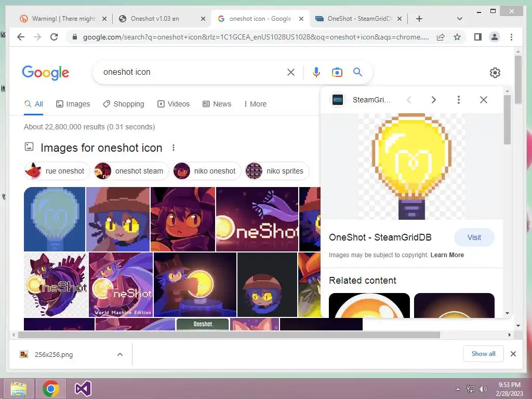The image size is (532, 399).
Task: Open the green 'Oneshot' label thumbnail
Action: click(203, 324)
